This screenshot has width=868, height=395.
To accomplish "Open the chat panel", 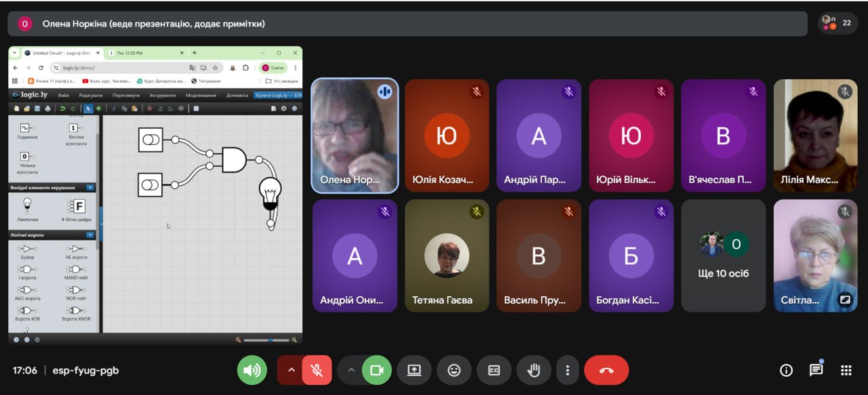I will click(816, 370).
